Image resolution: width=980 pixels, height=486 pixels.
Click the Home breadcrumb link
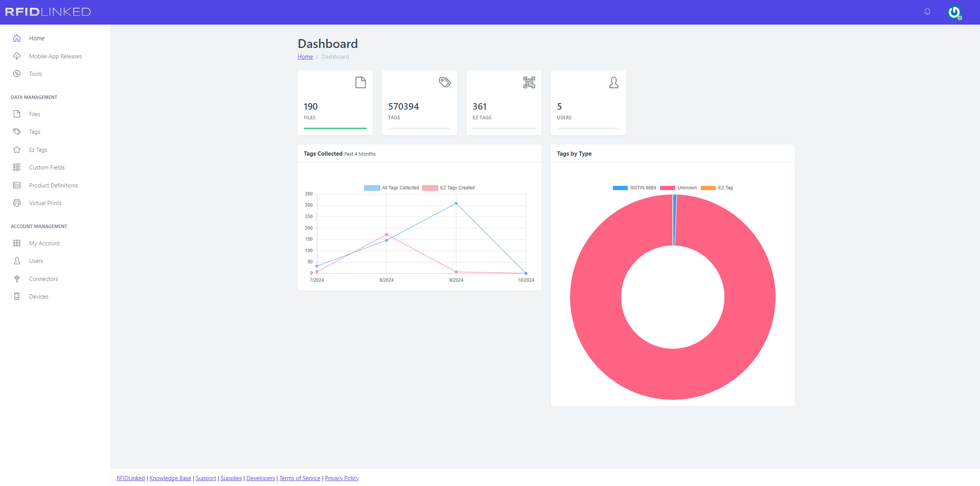coord(305,57)
